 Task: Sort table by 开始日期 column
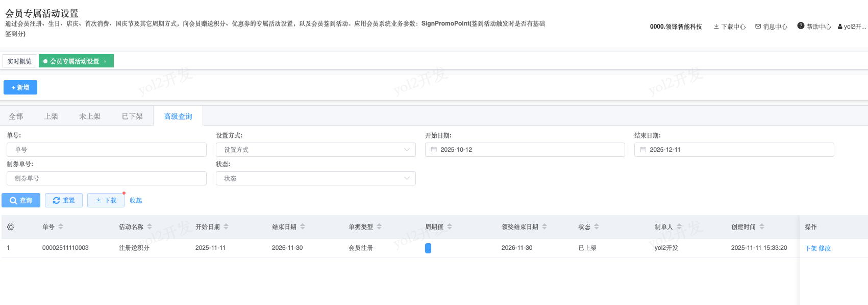coord(226,227)
